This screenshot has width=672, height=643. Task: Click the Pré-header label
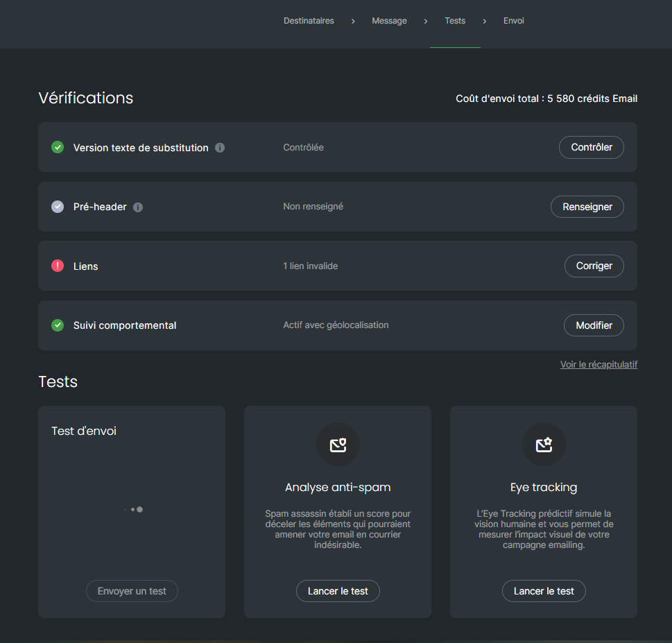pos(100,207)
